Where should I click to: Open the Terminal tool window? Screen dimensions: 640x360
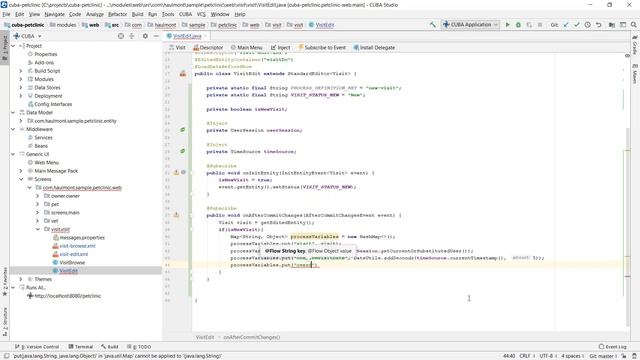point(81,347)
